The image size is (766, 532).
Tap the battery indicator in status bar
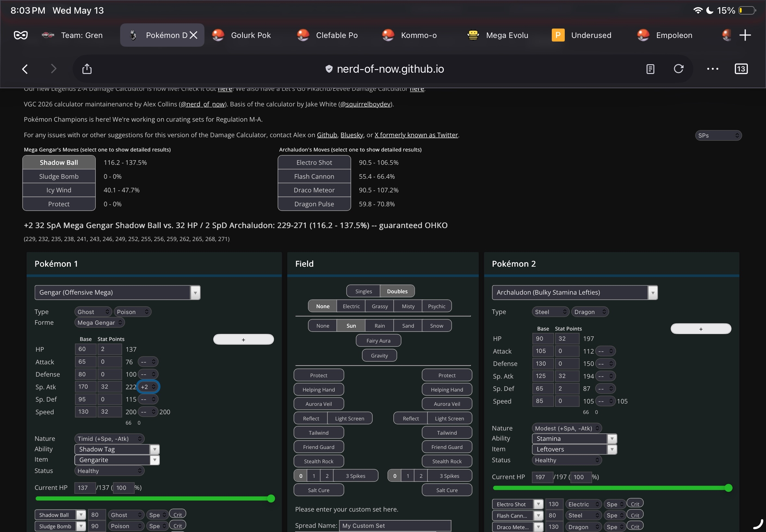pyautogui.click(x=747, y=10)
